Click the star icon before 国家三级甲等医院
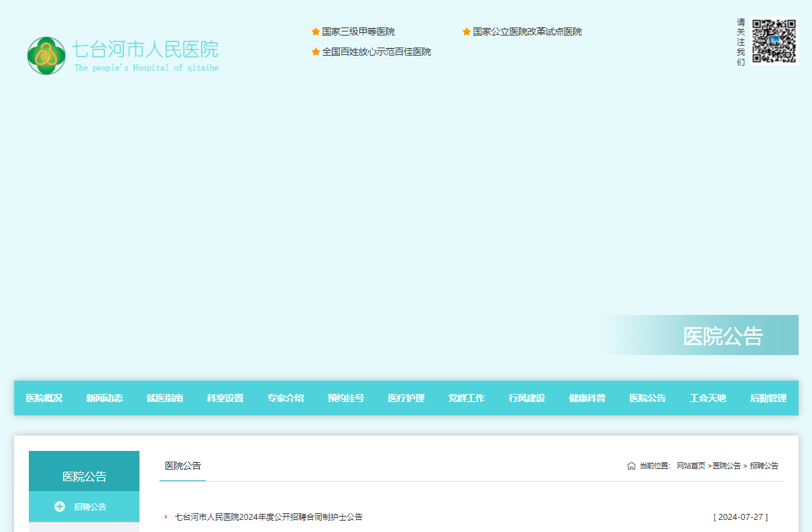 [316, 31]
